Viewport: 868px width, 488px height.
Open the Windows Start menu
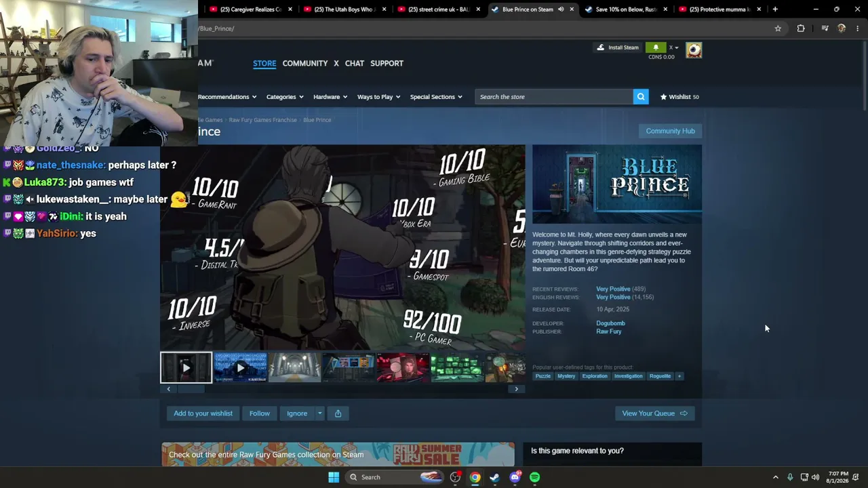click(334, 477)
